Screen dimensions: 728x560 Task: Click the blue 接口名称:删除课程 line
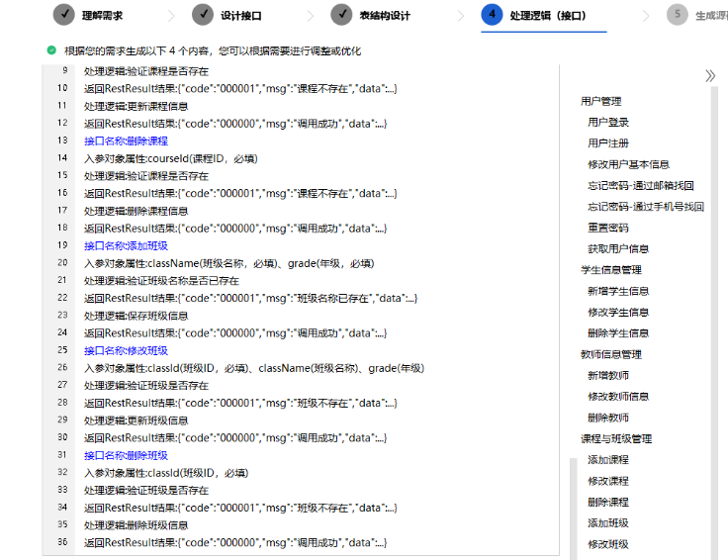pos(126,141)
